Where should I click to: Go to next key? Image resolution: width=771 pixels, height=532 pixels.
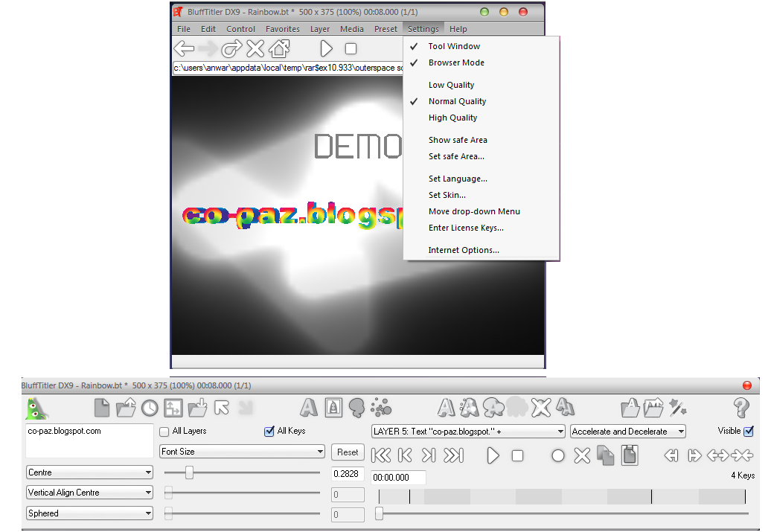(429, 456)
